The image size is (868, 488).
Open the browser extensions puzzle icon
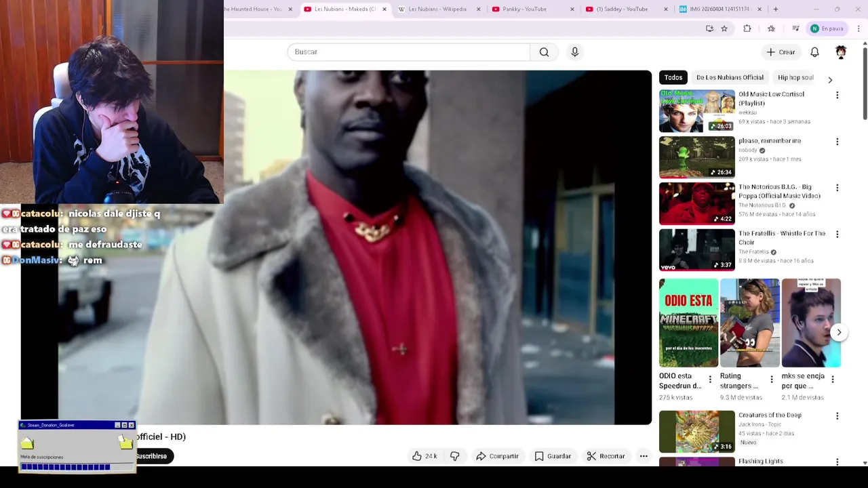[x=747, y=28]
